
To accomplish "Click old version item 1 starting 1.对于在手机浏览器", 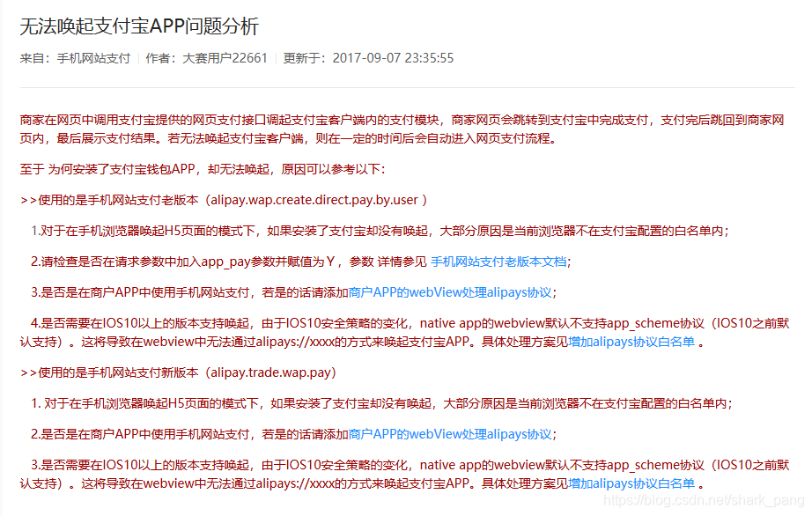I will (380, 231).
